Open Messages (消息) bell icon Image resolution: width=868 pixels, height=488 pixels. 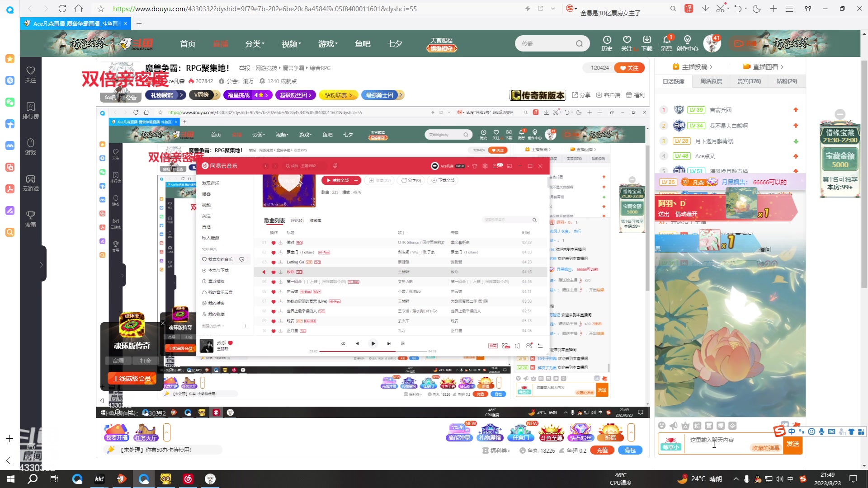[667, 43]
